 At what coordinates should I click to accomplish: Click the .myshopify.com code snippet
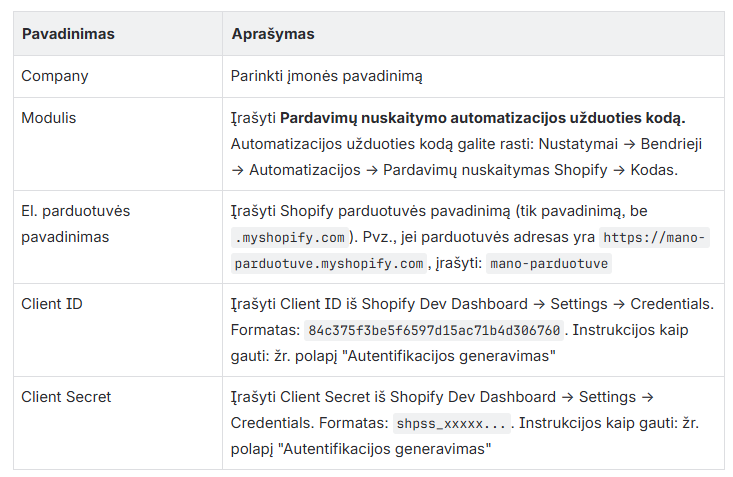point(290,238)
